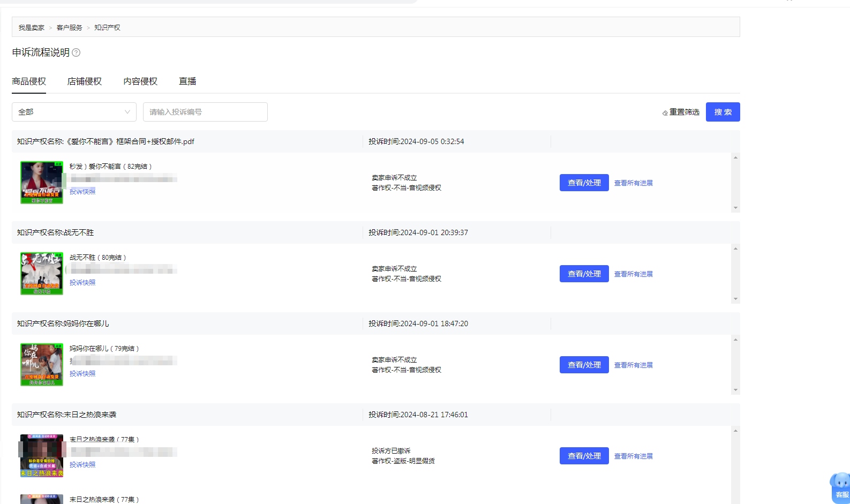The image size is (850, 504).
Task: Click the 申诉流程说明 heading text
Action: pyautogui.click(x=41, y=52)
